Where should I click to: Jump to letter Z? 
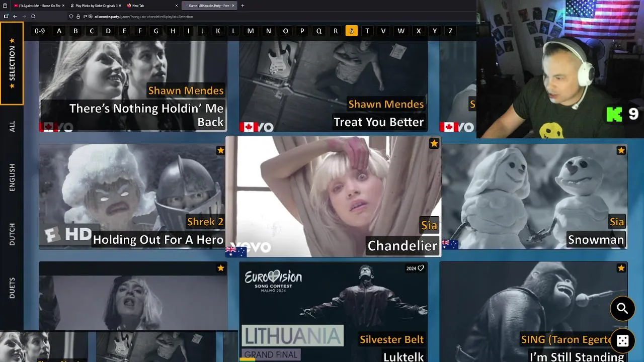(x=450, y=31)
